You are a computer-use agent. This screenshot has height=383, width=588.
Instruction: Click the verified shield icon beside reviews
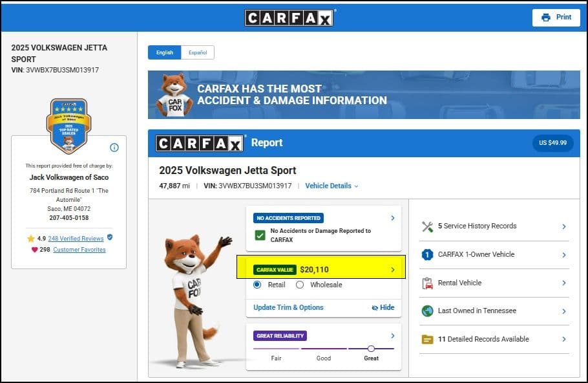110,237
